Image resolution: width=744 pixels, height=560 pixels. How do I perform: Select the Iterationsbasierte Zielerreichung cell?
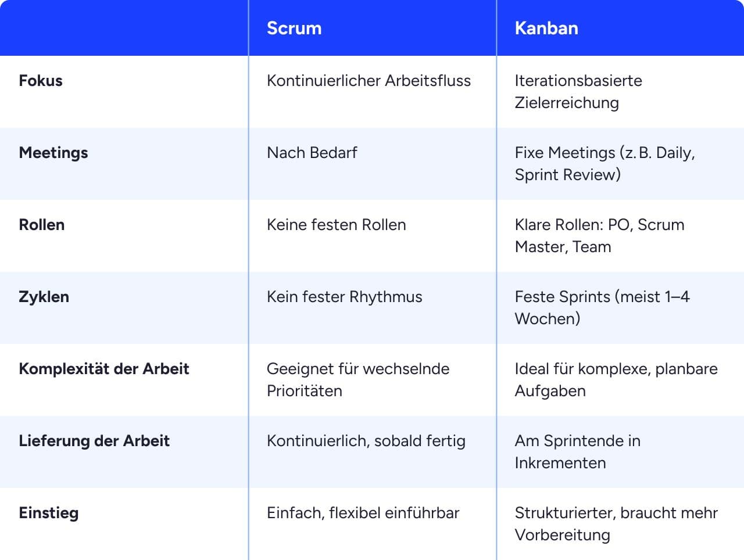click(578, 92)
